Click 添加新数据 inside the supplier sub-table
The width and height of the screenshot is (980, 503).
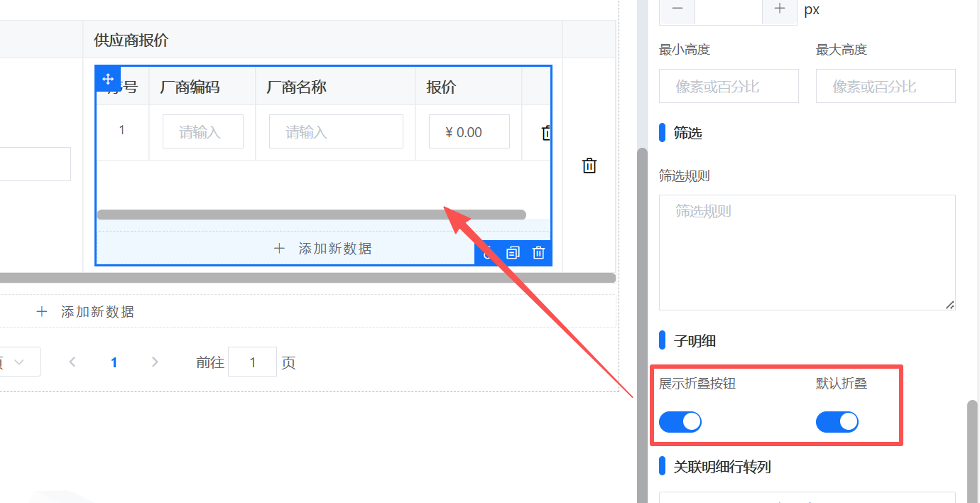[323, 249]
